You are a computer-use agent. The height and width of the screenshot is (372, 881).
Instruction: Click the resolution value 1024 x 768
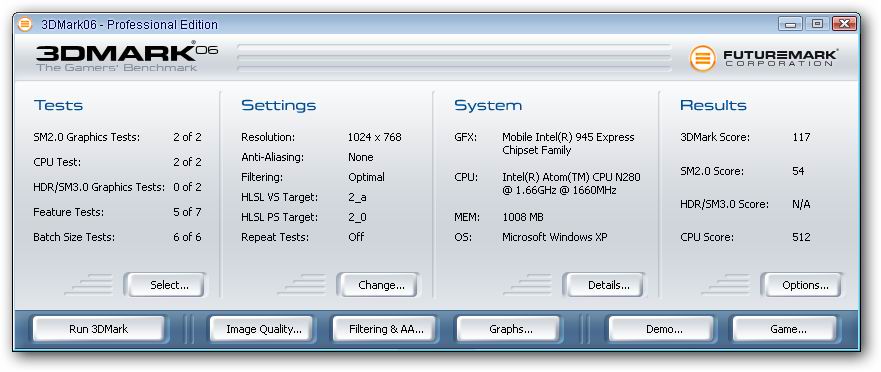375,137
